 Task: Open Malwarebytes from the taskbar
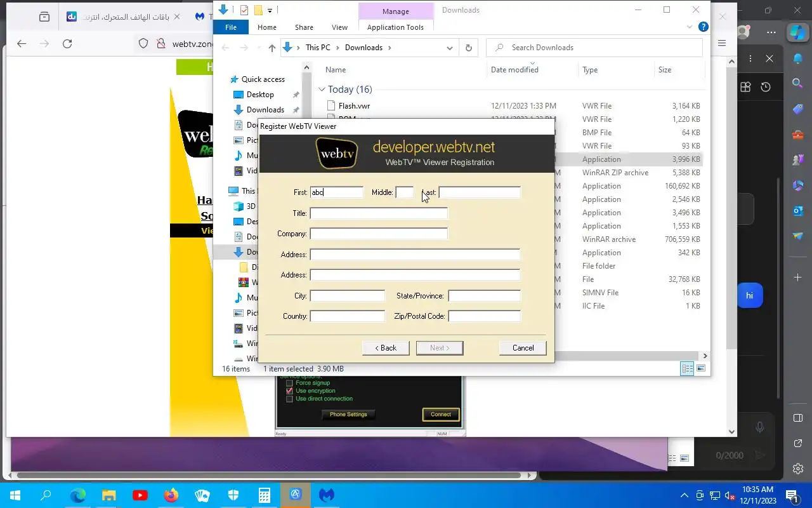pyautogui.click(x=327, y=495)
